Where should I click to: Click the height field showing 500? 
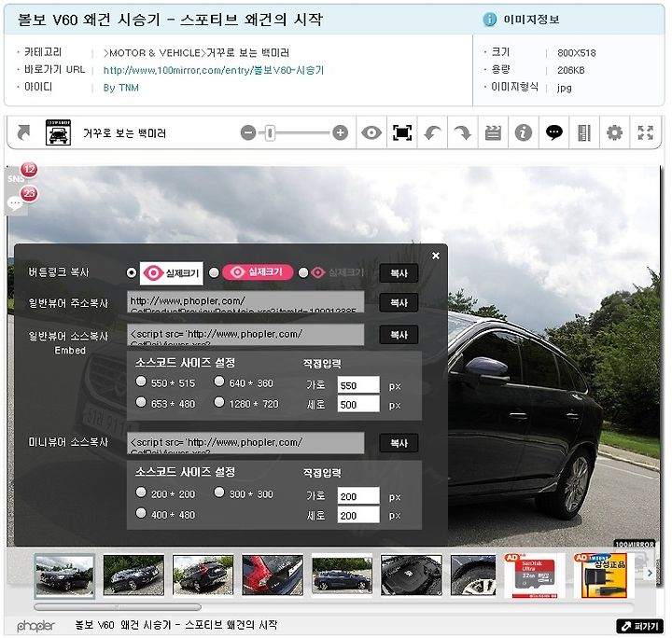(x=358, y=404)
